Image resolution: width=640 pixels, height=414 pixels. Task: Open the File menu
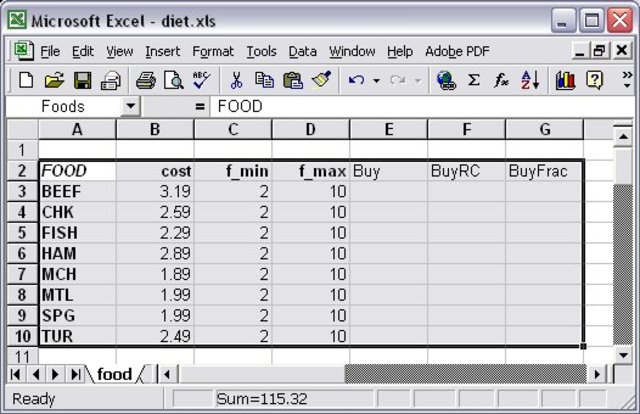pyautogui.click(x=50, y=51)
